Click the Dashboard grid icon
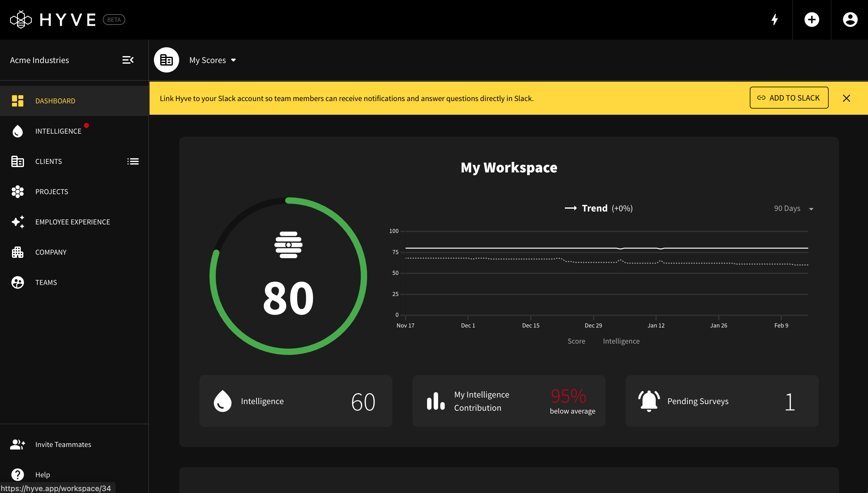868x493 pixels. [18, 101]
